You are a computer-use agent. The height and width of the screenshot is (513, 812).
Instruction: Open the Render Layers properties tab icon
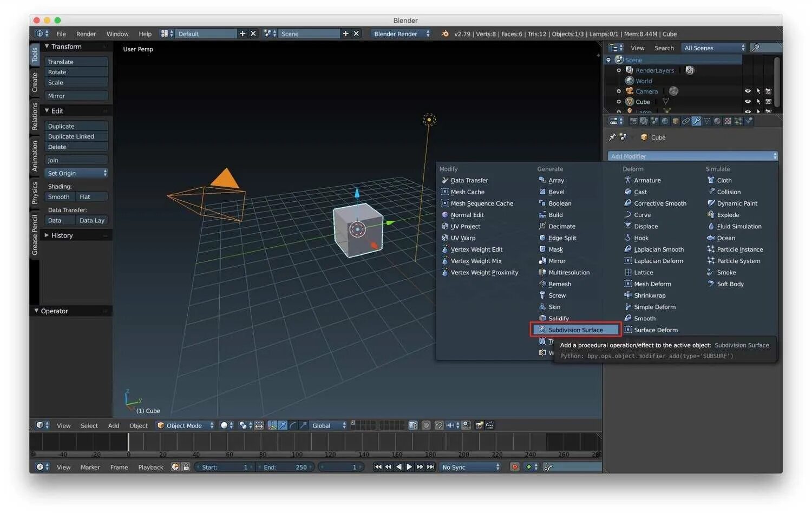[x=644, y=121]
